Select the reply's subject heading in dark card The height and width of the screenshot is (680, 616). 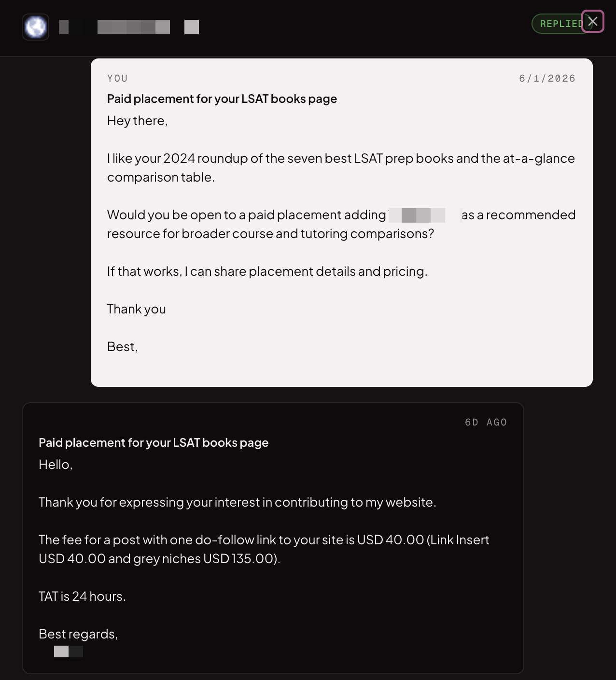coord(154,442)
